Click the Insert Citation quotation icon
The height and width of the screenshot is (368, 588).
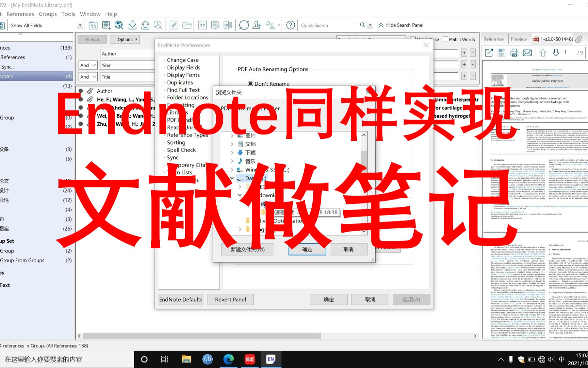pyautogui.click(x=202, y=25)
